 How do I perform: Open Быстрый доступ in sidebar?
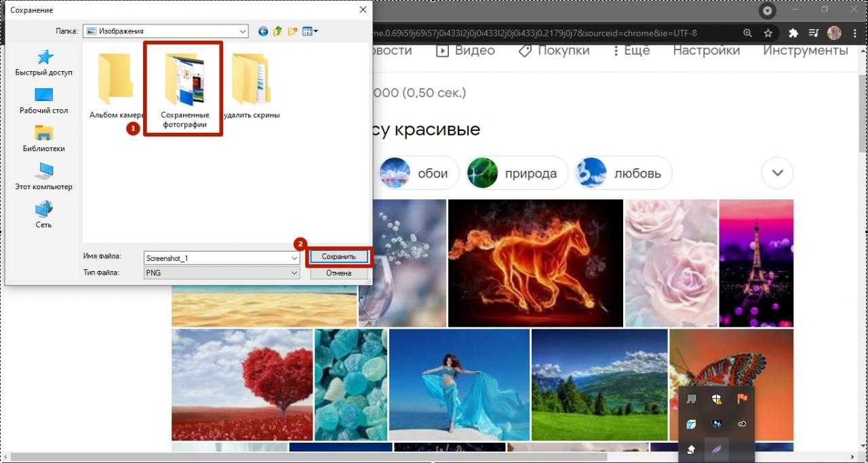click(x=44, y=62)
